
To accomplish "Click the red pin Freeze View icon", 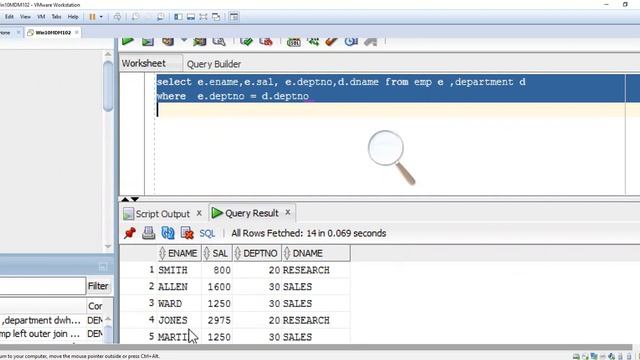I will click(130, 233).
